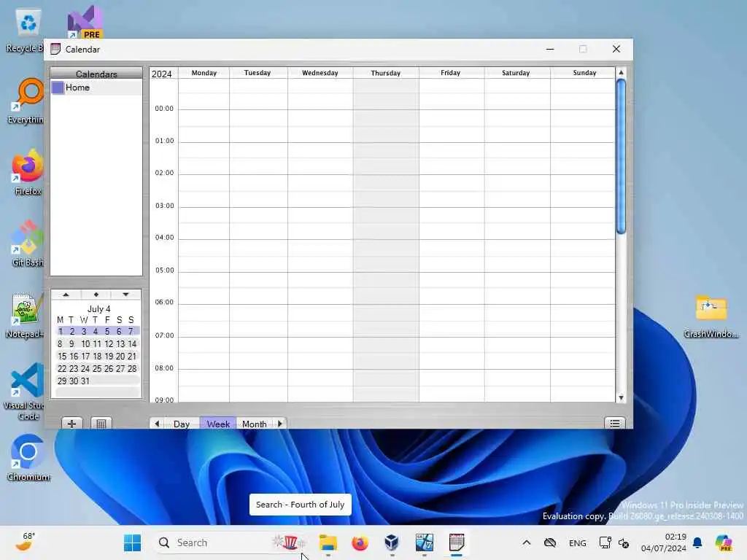Switch to Day view

pyautogui.click(x=182, y=424)
